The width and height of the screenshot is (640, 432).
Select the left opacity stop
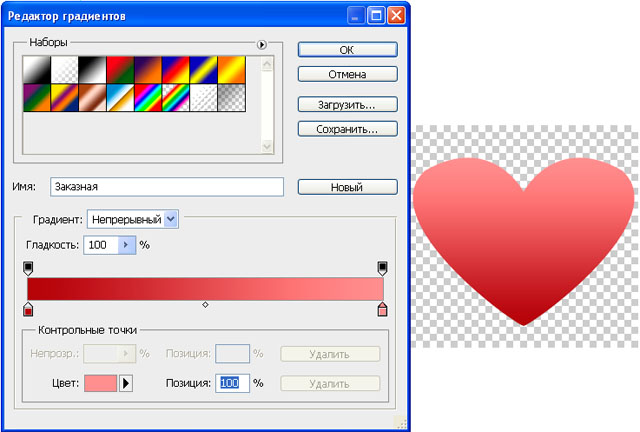28,268
